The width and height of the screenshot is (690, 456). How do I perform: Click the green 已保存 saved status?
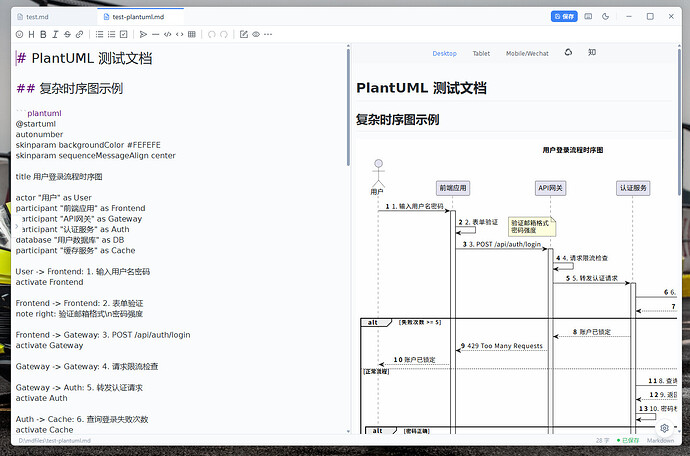click(628, 440)
